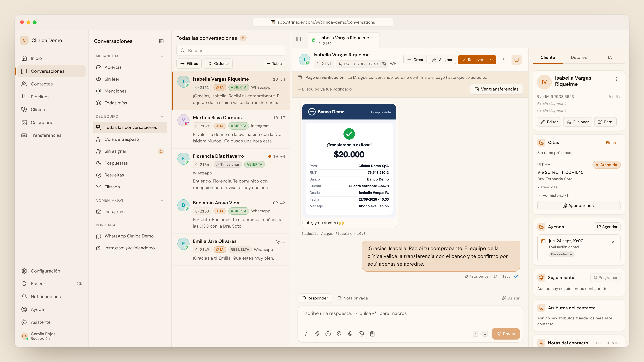
Task: Collapse the DEL EQUIPO section
Action: (x=162, y=116)
